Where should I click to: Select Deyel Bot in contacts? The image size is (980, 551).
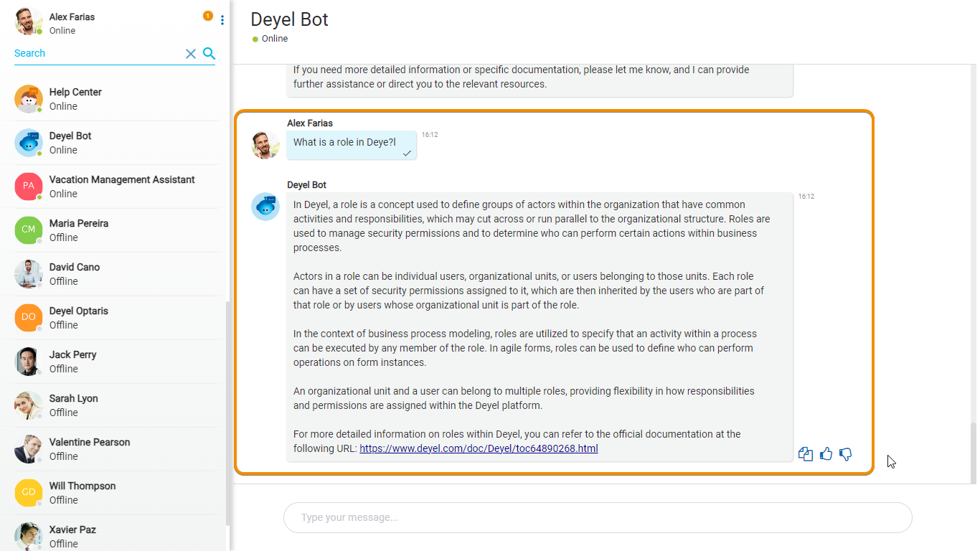[70, 143]
